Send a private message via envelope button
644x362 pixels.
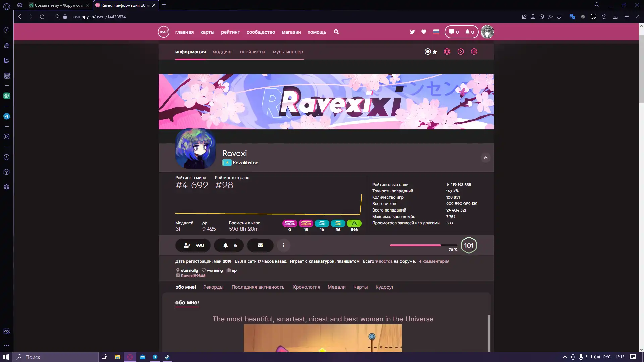point(260,245)
